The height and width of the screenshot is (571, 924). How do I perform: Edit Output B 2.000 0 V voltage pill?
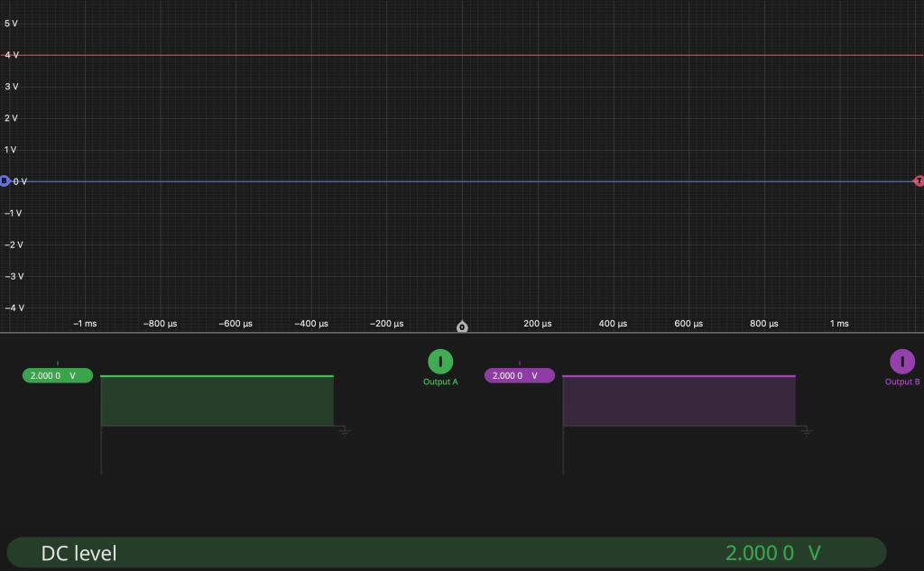pyautogui.click(x=520, y=375)
